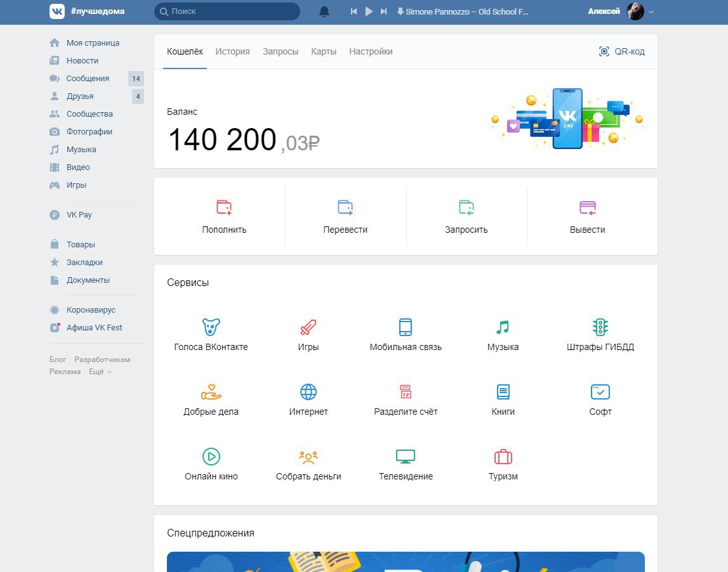Click the Пополнить wallet icon
Screen dimensions: 728x572
pos(224,207)
